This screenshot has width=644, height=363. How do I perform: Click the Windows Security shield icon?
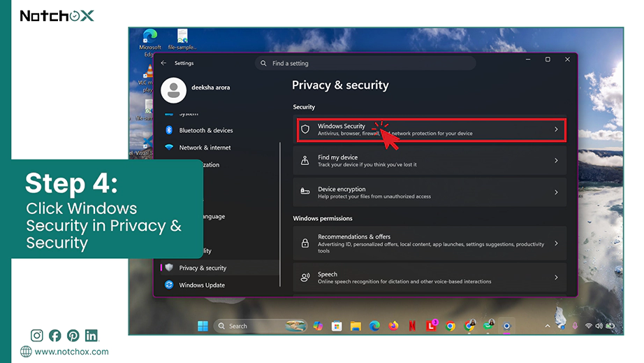coord(305,129)
